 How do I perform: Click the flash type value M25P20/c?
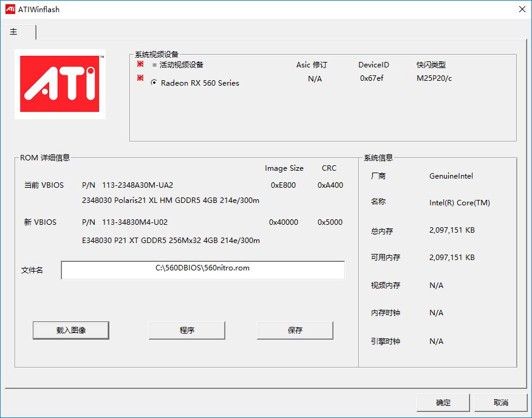(434, 78)
